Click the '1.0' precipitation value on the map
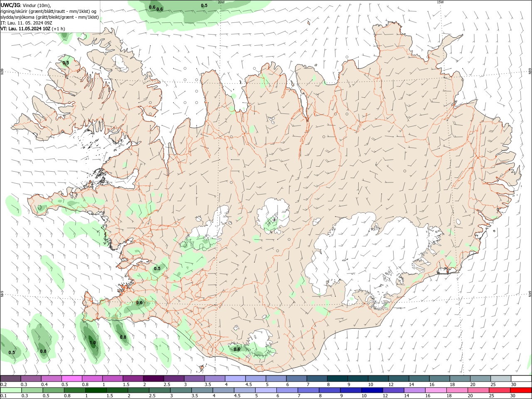The width and height of the screenshot is (532, 399). pos(93,343)
